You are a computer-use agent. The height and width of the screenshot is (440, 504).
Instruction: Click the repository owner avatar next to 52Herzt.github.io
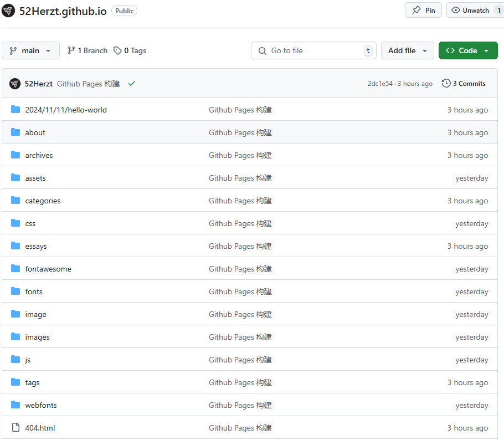(x=8, y=11)
